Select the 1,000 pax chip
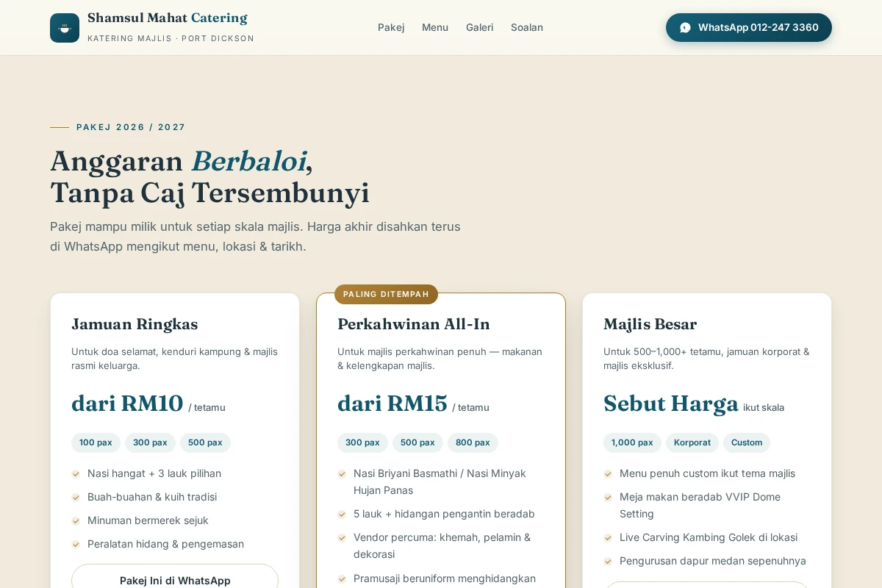The height and width of the screenshot is (588, 882). coord(632,442)
